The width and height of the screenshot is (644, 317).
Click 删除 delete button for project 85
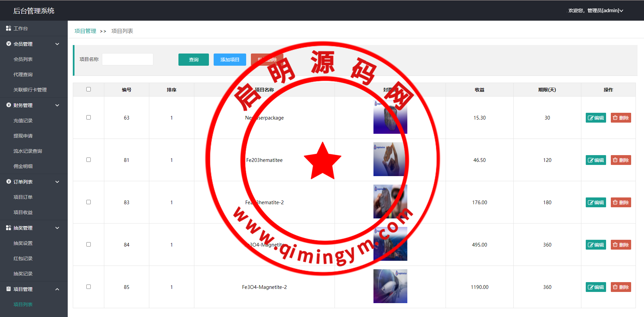(621, 287)
